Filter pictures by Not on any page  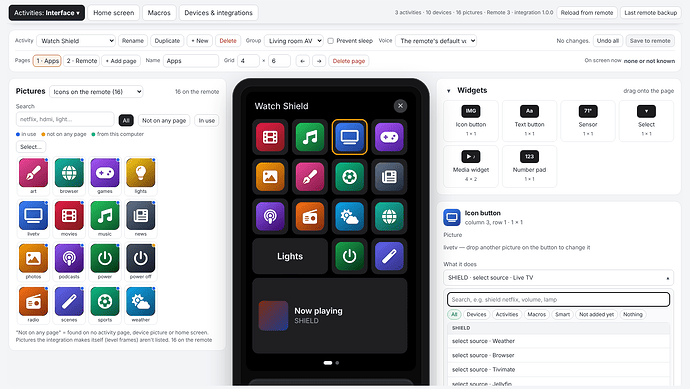pyautogui.click(x=164, y=120)
